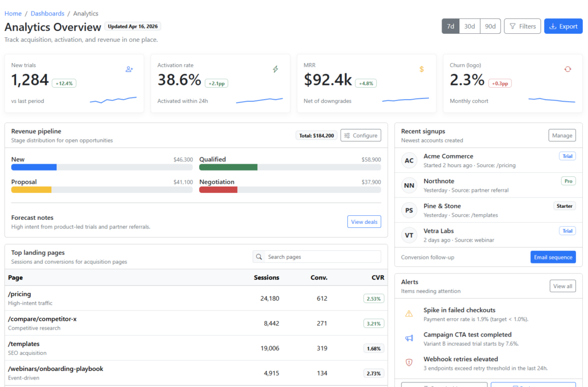The width and height of the screenshot is (588, 387).
Task: Click the MRR dollar sign icon
Action: 421,69
